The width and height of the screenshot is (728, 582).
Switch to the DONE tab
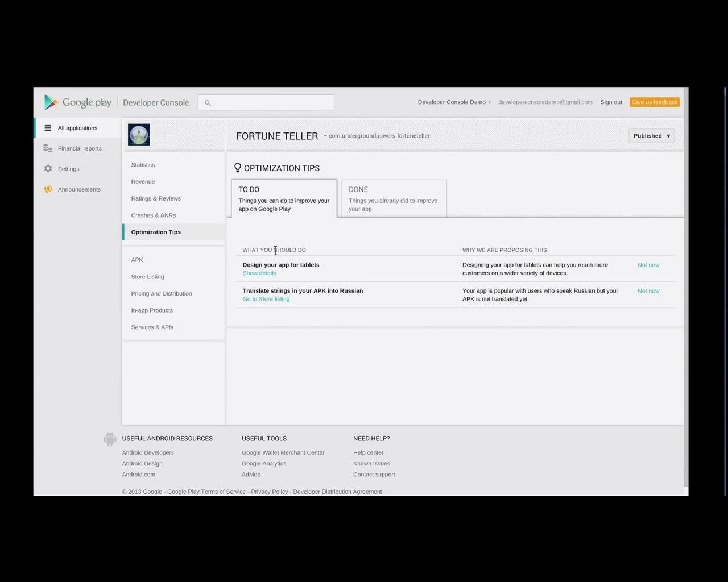394,198
